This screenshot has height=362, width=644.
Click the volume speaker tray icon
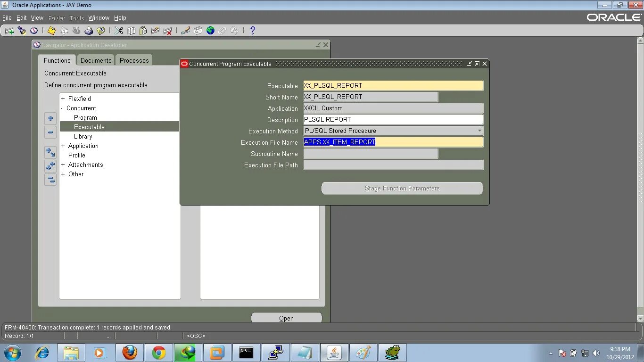tap(596, 353)
